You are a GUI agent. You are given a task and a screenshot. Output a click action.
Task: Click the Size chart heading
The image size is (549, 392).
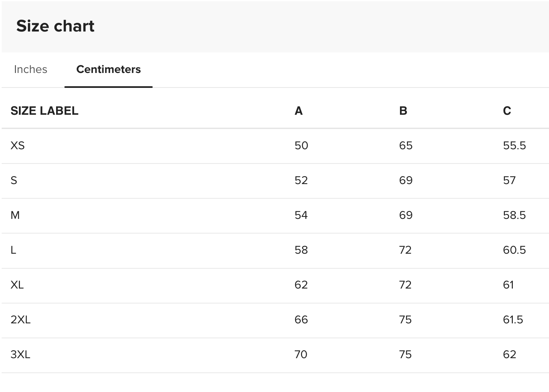coord(55,26)
